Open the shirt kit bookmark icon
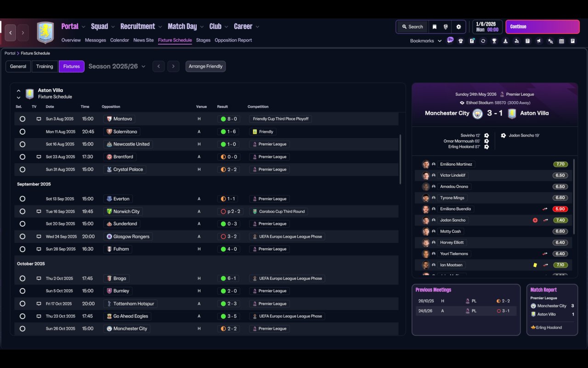588x368 pixels. pos(461,41)
